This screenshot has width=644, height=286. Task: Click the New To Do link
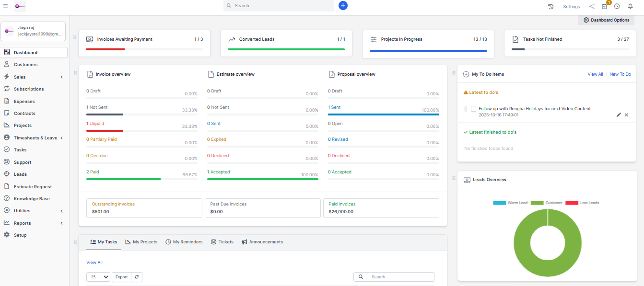[620, 74]
